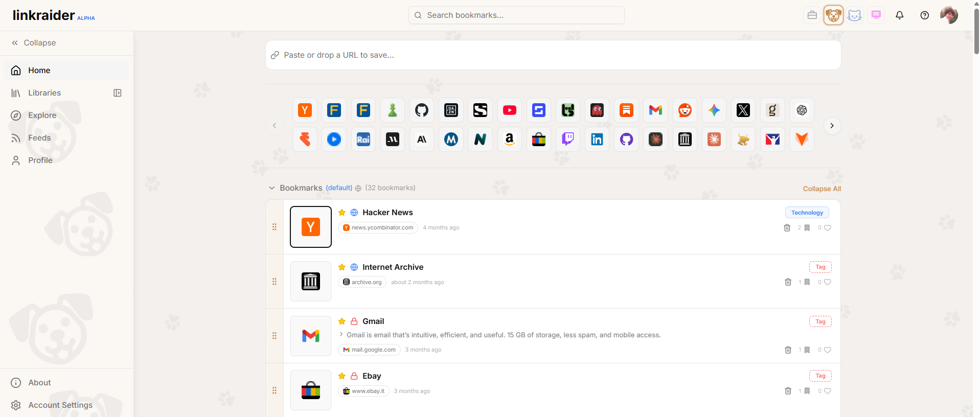This screenshot has width=980, height=417.
Task: Toggle the private lock on Ebay bookmark
Action: pos(354,376)
